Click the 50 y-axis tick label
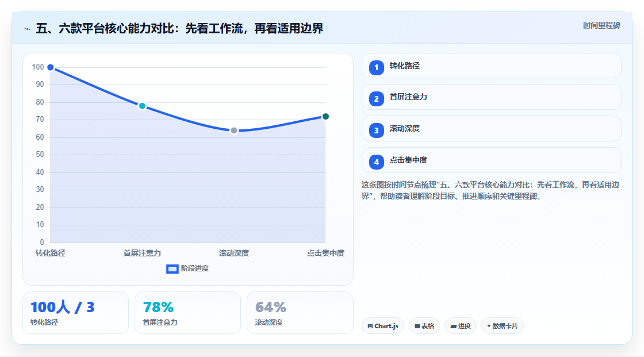Image resolution: width=644 pixels, height=357 pixels. (x=40, y=155)
